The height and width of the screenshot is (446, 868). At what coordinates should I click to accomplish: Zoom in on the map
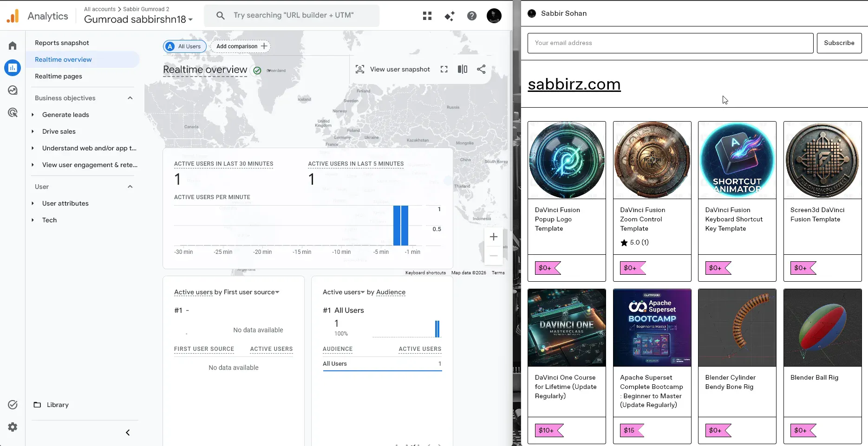[x=494, y=237]
